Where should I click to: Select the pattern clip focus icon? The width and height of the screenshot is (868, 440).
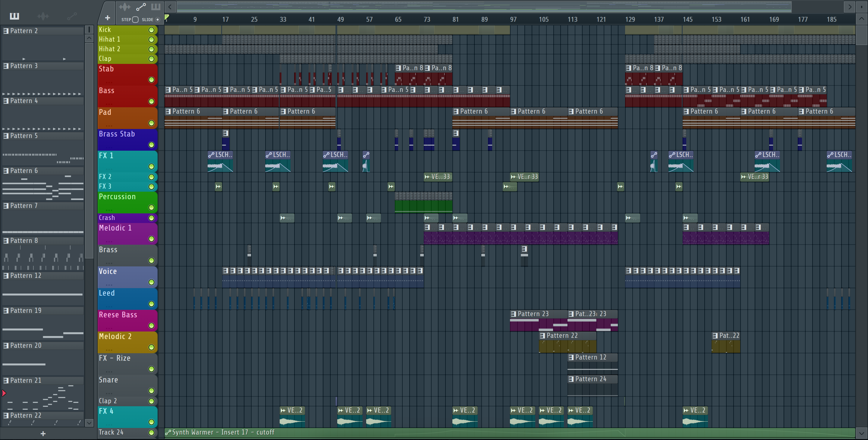pyautogui.click(x=156, y=7)
